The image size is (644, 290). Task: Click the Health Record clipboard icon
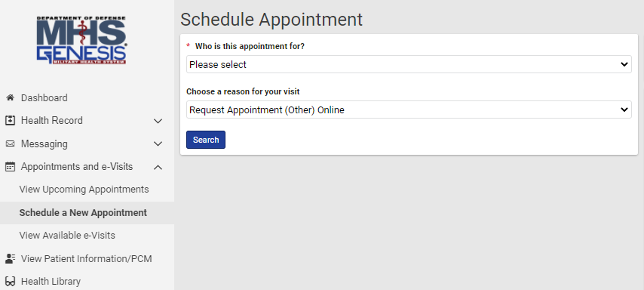pos(11,121)
